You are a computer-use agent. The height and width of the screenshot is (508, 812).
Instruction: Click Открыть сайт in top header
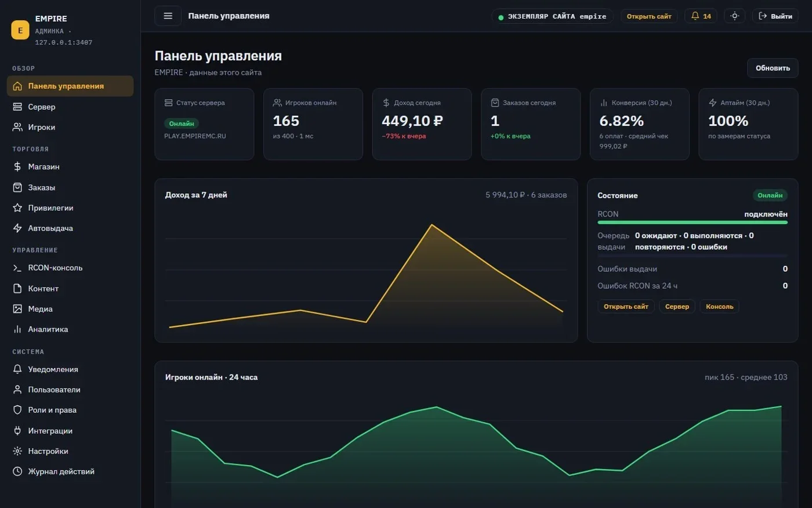(649, 16)
